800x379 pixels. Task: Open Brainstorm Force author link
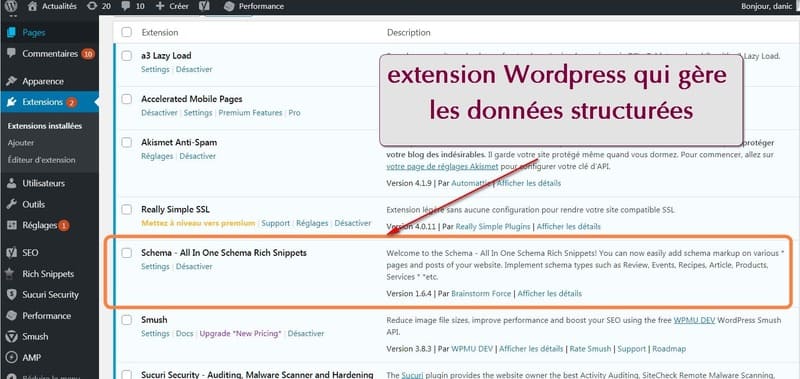point(481,293)
